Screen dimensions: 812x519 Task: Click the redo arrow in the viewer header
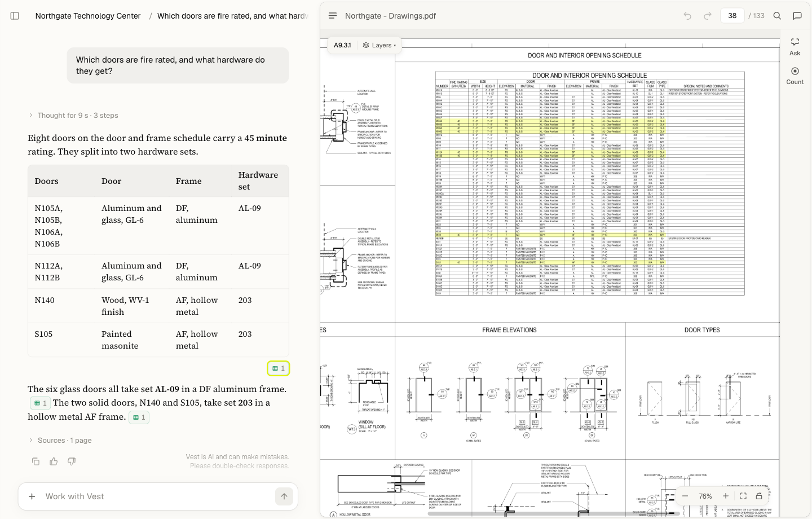[x=708, y=16]
